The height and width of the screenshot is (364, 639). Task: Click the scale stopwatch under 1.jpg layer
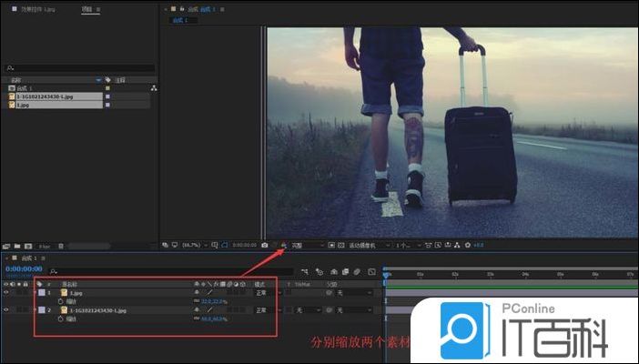pos(61,301)
